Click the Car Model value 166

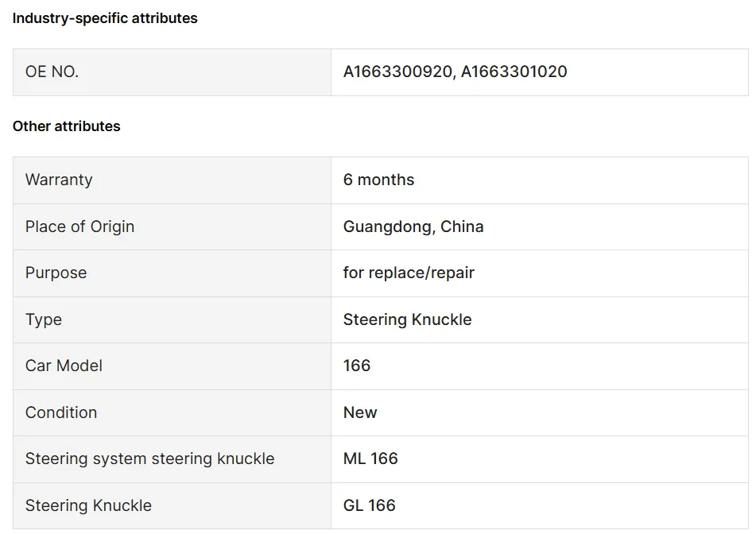tap(357, 366)
